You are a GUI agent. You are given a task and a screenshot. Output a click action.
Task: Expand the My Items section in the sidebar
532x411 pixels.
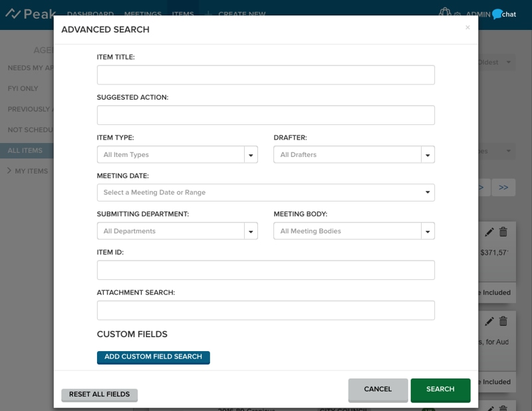click(x=29, y=170)
